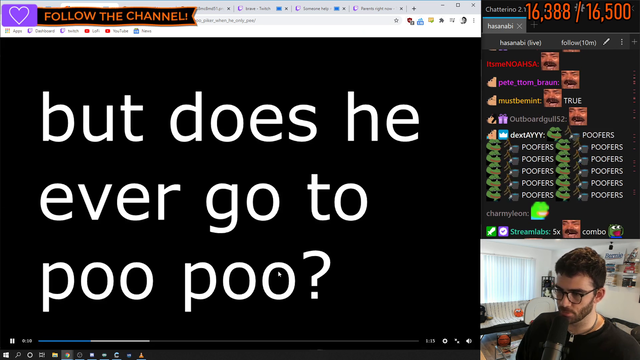Open the LoFi bookmark
Screen dimensions: 640x360
tap(92, 31)
